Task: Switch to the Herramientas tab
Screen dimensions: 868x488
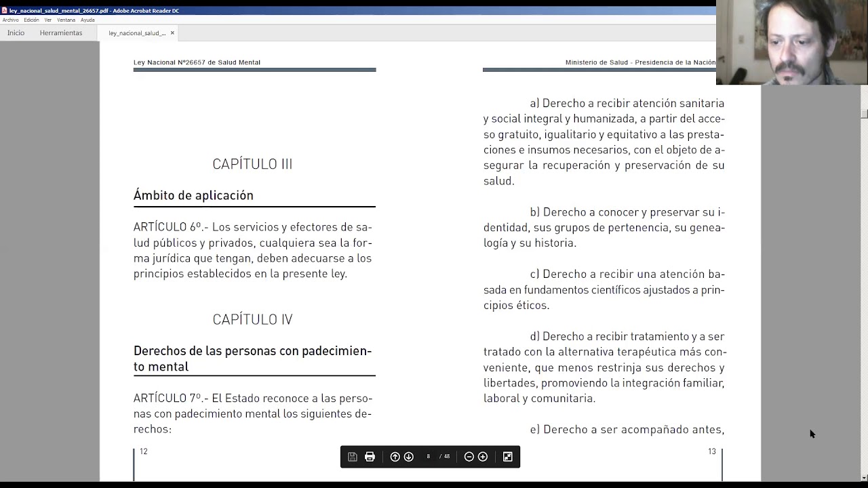Action: 61,33
